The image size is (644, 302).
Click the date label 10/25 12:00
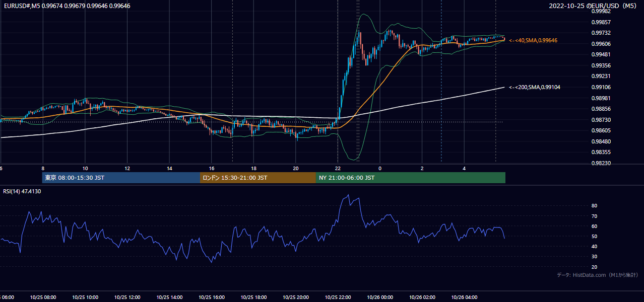(x=127, y=297)
